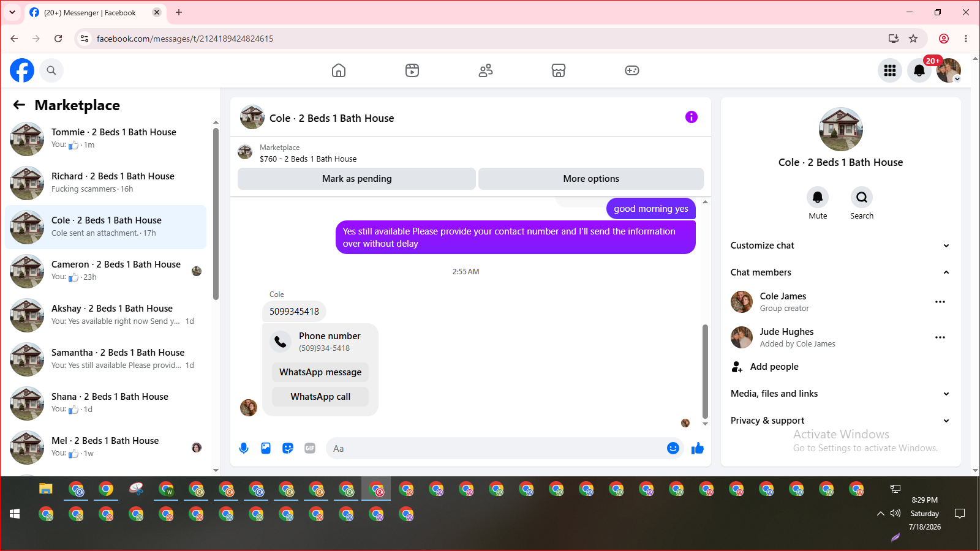Click the browser address bar URL
980x551 pixels.
[185, 39]
